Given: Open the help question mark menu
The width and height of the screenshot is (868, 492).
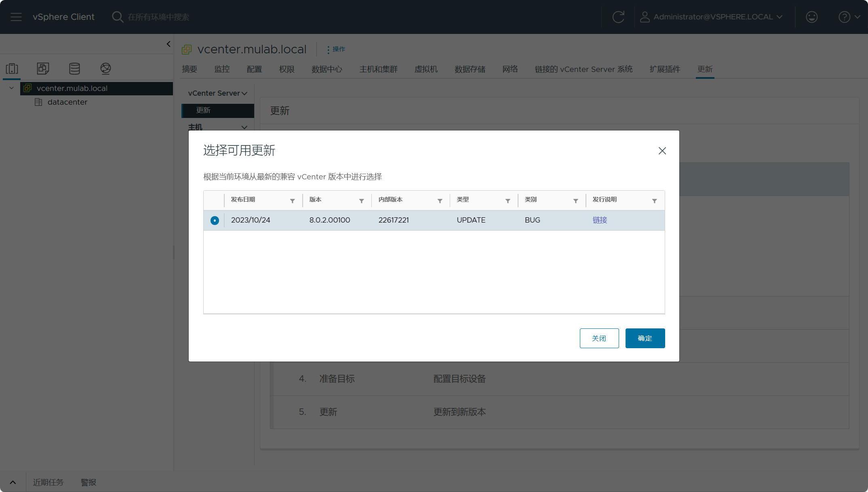Looking at the screenshot, I should click(849, 17).
